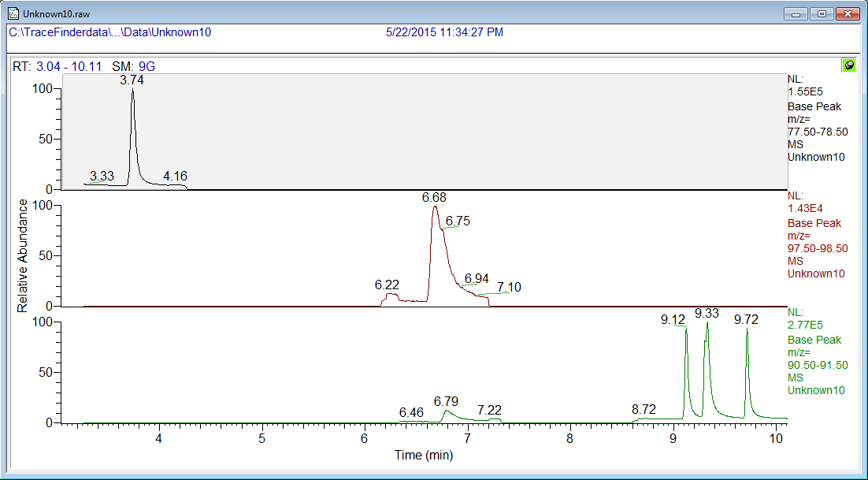Viewport: 868px width, 480px height.
Task: Close the Unknown10.raw window
Action: (x=848, y=13)
